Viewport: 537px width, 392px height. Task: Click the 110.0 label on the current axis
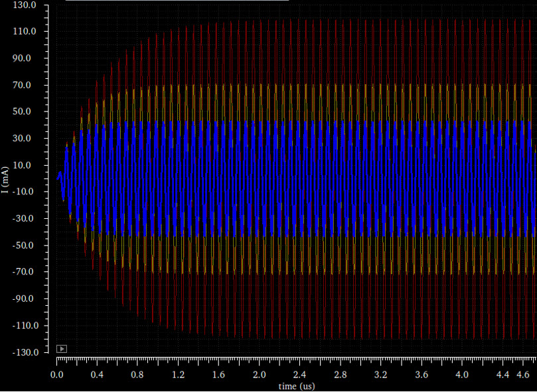tap(25, 31)
